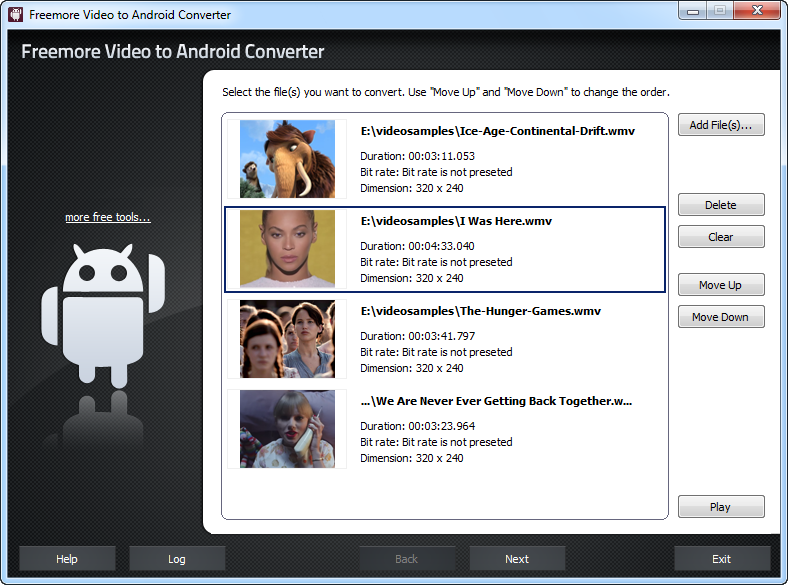Open the Help button
The height and width of the screenshot is (585, 788).
coord(67,559)
